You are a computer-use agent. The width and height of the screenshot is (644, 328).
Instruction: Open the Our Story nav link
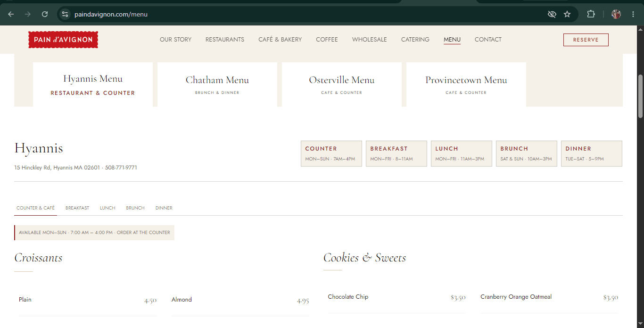click(176, 40)
